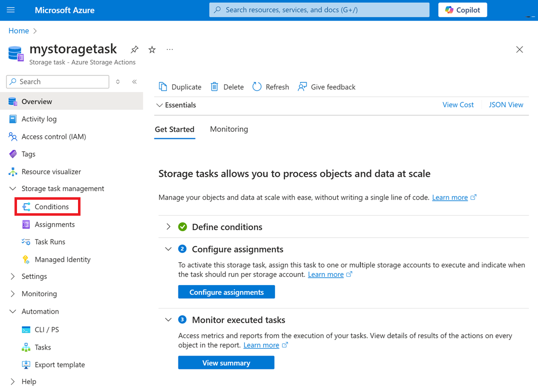
Task: Click Refresh in the toolbar
Action: pos(270,87)
